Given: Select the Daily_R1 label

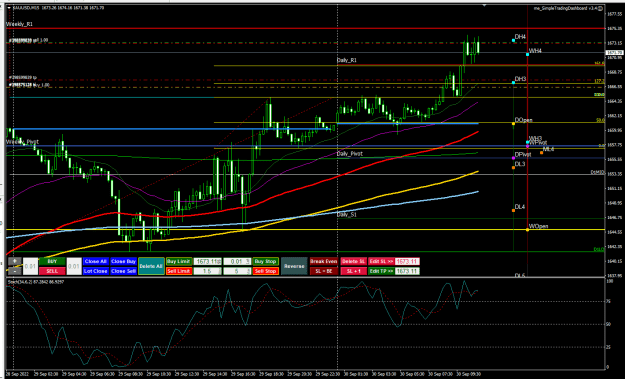Looking at the screenshot, I should coord(347,60).
